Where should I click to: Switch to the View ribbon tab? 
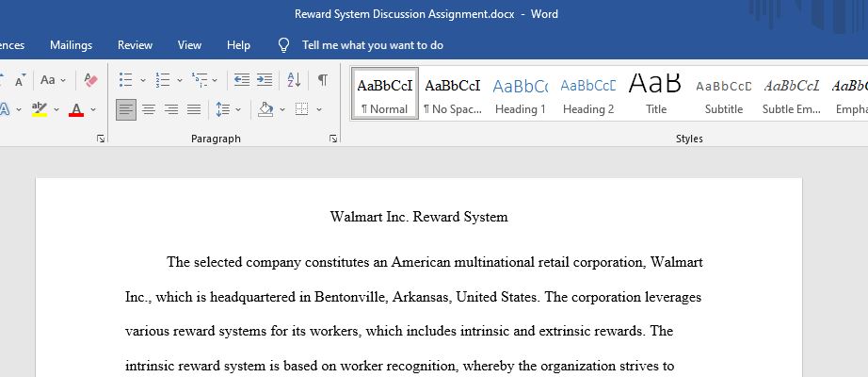click(189, 45)
